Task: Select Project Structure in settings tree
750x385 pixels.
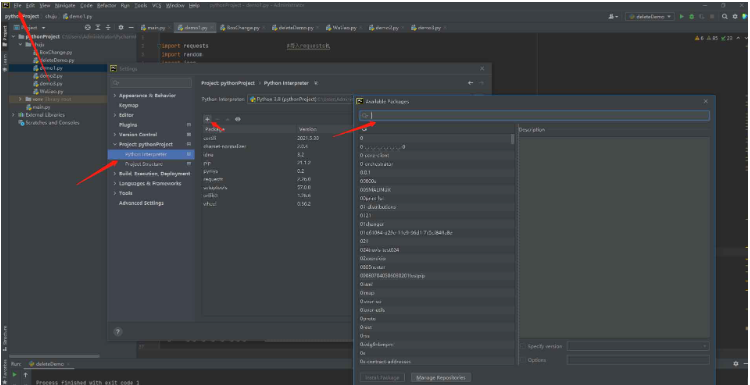Action: pyautogui.click(x=143, y=164)
